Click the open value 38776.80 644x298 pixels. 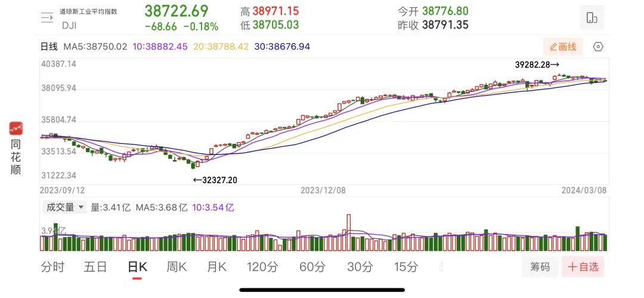pos(445,11)
